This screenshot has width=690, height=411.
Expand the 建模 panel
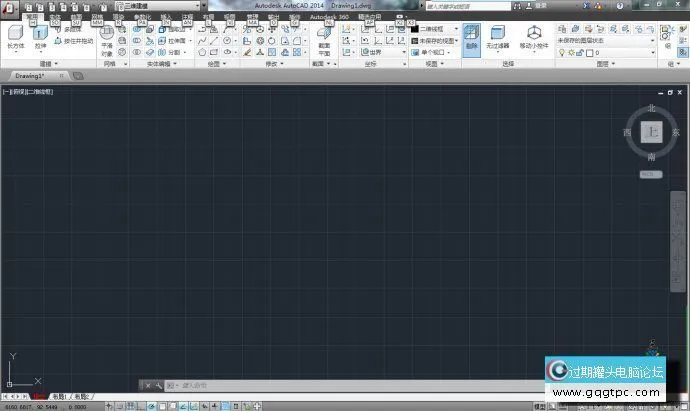pos(48,64)
